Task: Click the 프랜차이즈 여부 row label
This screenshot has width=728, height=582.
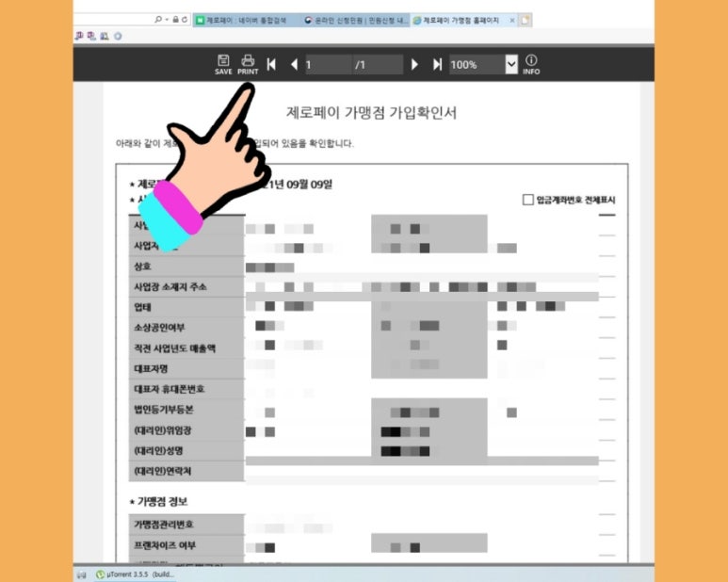Action: pyautogui.click(x=165, y=545)
